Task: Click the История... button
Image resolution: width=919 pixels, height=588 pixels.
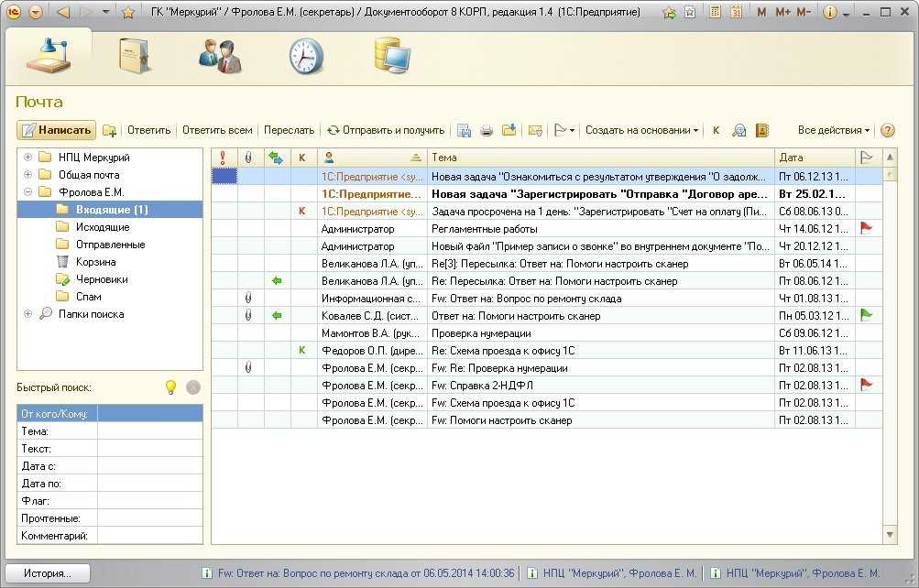Action: (48, 573)
